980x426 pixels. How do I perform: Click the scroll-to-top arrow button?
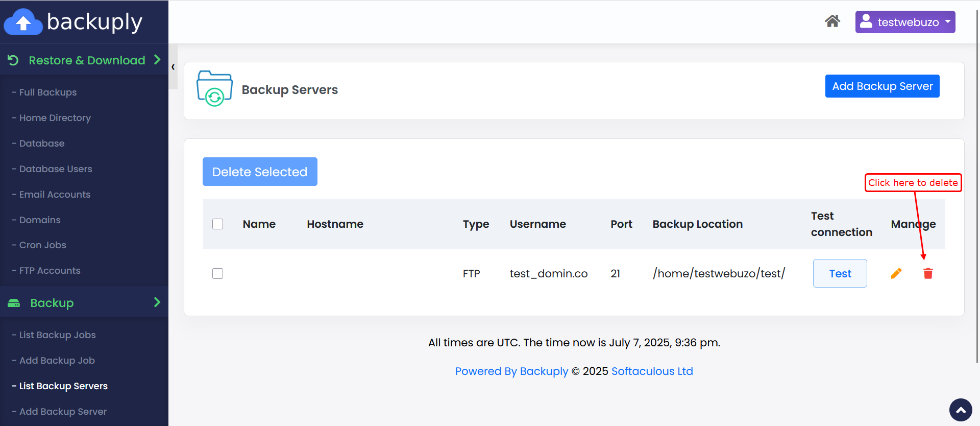click(961, 410)
